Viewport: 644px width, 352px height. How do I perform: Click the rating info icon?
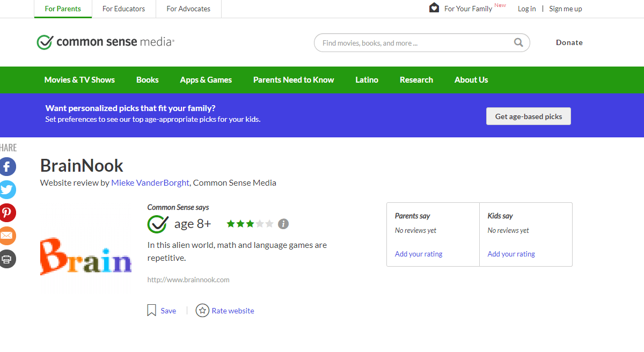283,224
